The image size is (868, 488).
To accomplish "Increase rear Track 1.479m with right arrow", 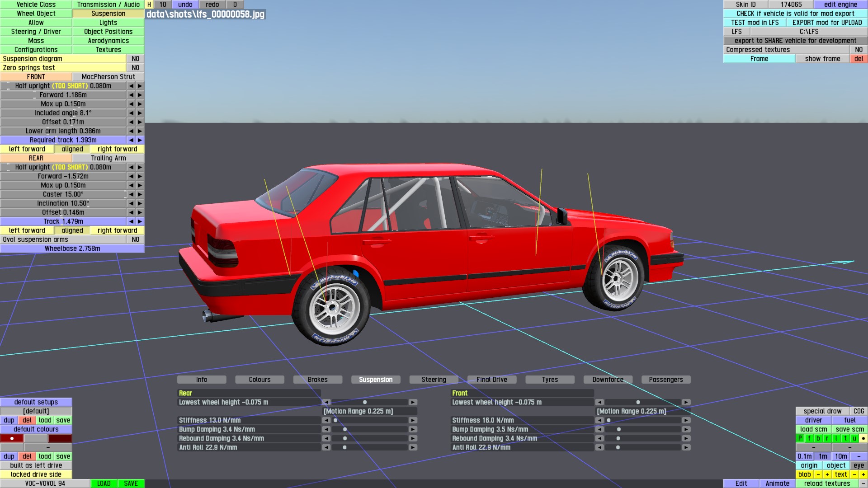I will pos(140,221).
